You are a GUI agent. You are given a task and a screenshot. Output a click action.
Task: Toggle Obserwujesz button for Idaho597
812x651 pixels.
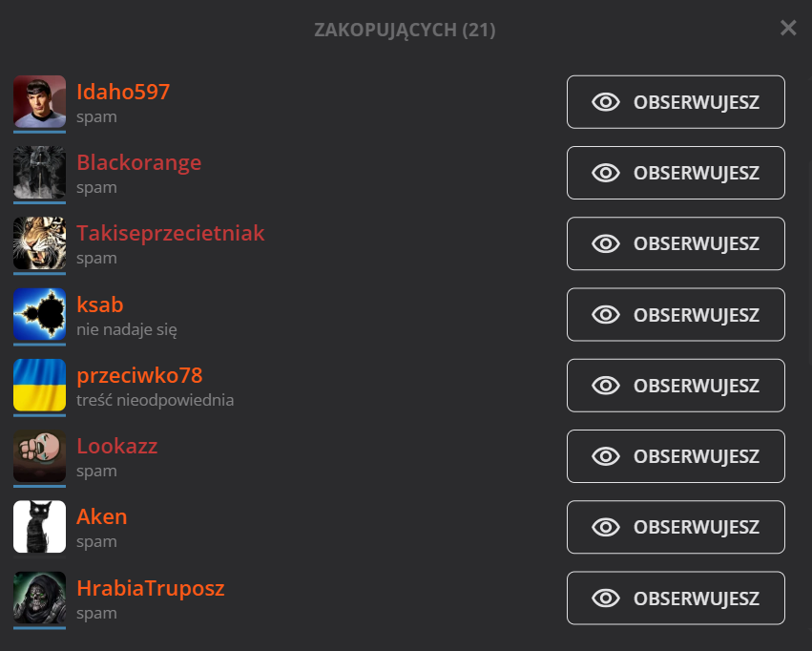[x=676, y=102]
